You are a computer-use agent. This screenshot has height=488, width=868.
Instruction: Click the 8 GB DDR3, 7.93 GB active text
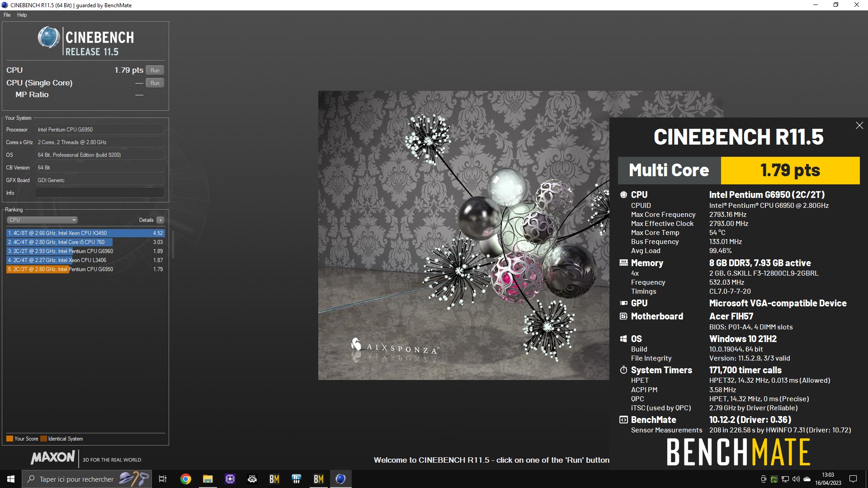(760, 263)
